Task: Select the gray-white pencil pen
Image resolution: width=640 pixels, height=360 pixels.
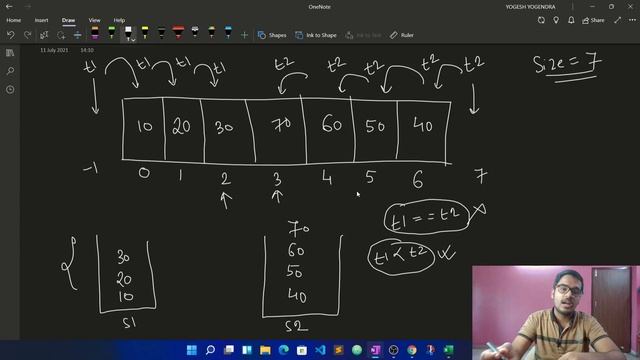Action: pos(195,33)
